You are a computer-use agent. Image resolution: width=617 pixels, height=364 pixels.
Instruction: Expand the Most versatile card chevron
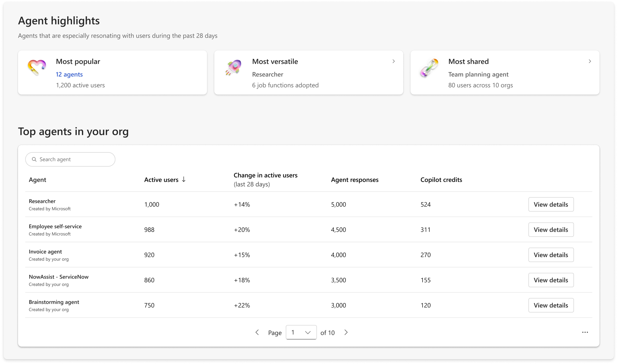[393, 61]
